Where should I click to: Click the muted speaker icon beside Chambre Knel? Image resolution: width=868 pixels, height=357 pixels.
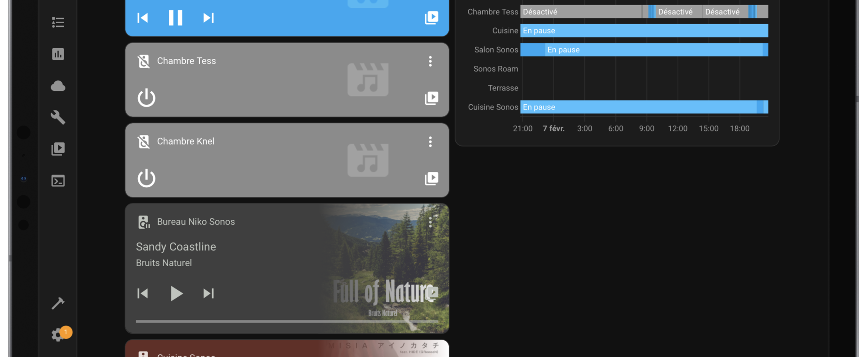(x=144, y=141)
